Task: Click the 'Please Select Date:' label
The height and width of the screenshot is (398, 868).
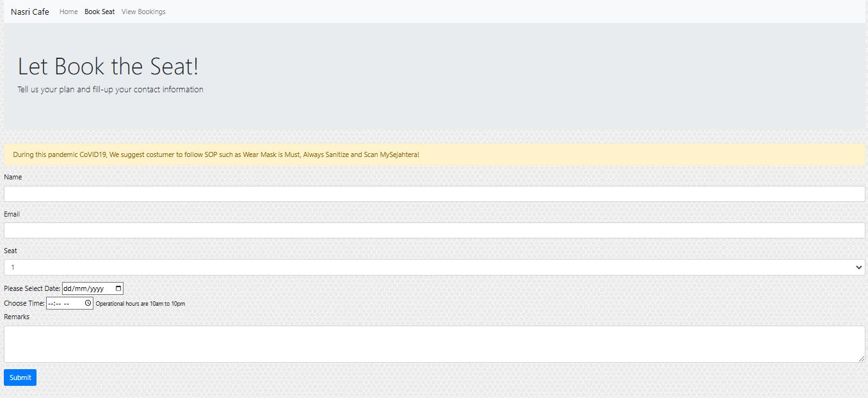Action: [x=32, y=288]
